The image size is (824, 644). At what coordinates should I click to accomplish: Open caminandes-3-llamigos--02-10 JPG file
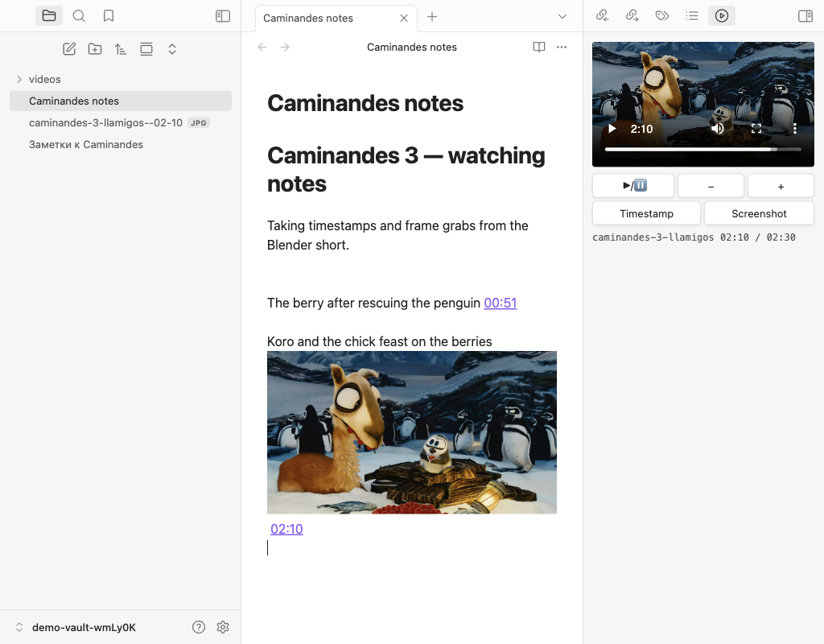[121, 122]
